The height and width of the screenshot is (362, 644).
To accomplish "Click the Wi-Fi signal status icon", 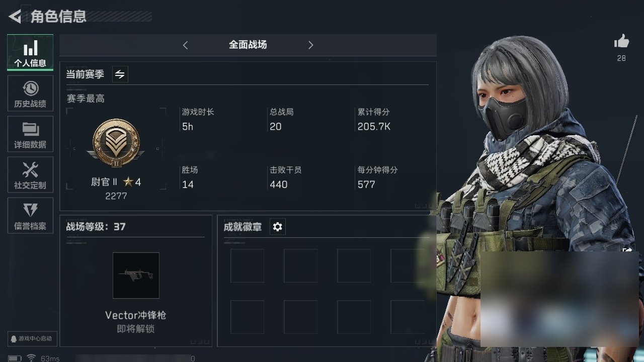I will coord(31,358).
